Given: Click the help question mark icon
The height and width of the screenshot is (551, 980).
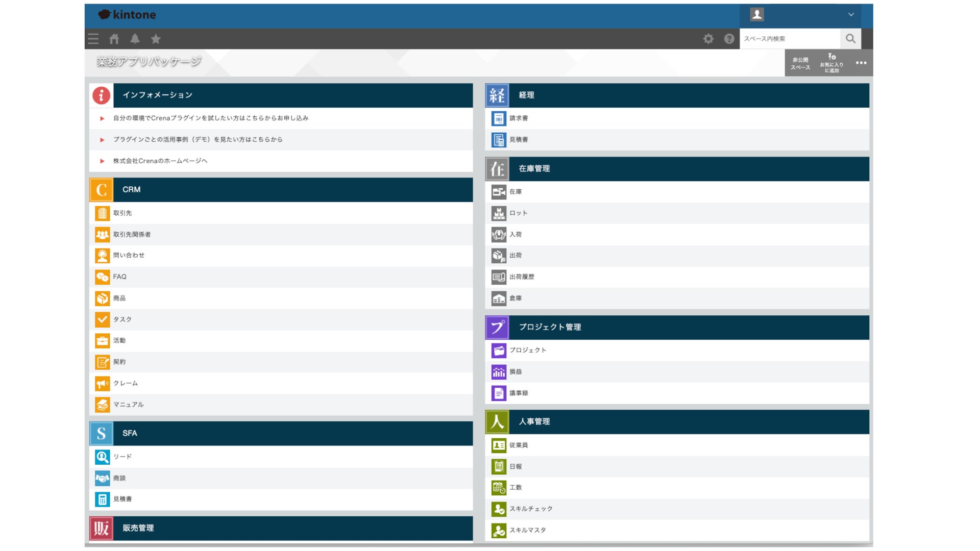Looking at the screenshot, I should 729,39.
